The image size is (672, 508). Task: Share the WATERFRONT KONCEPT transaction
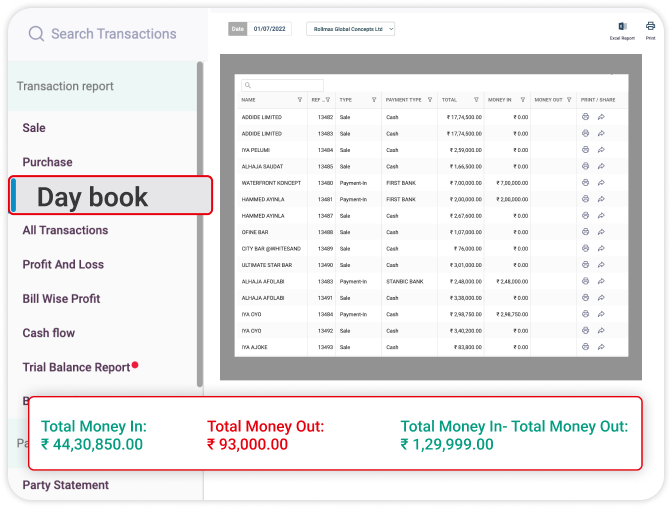(601, 183)
